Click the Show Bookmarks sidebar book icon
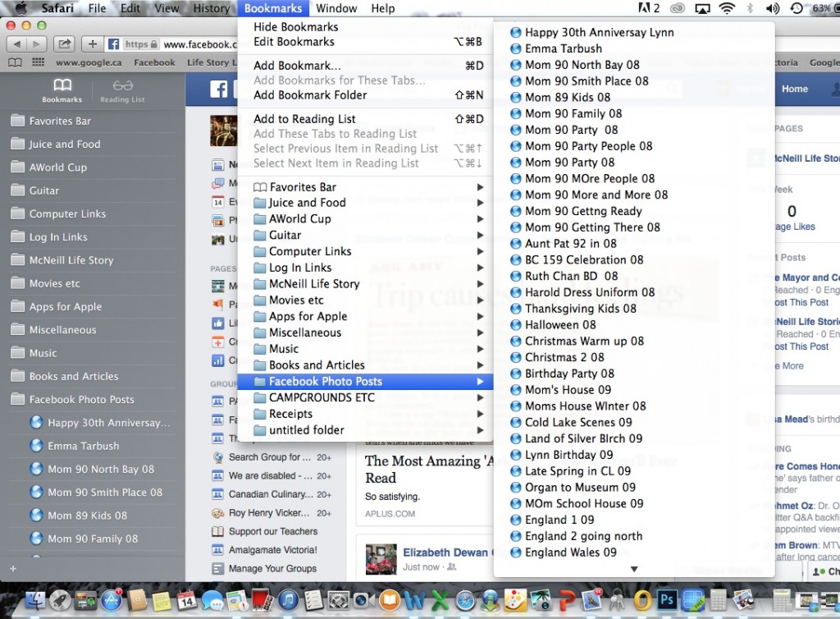Image resolution: width=840 pixels, height=619 pixels. pos(16,62)
